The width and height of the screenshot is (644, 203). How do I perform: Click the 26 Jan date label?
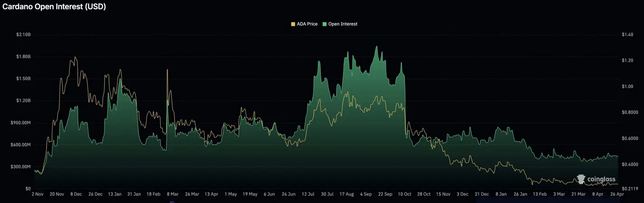point(520,194)
